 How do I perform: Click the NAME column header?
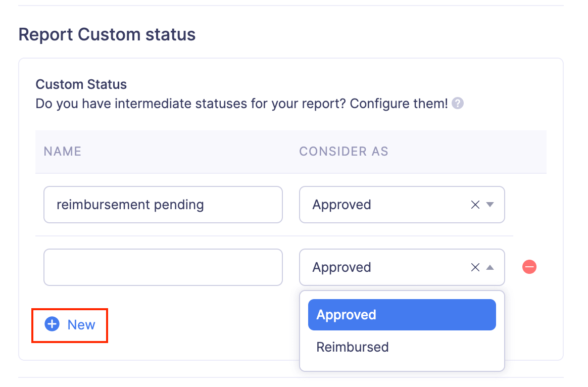click(63, 152)
